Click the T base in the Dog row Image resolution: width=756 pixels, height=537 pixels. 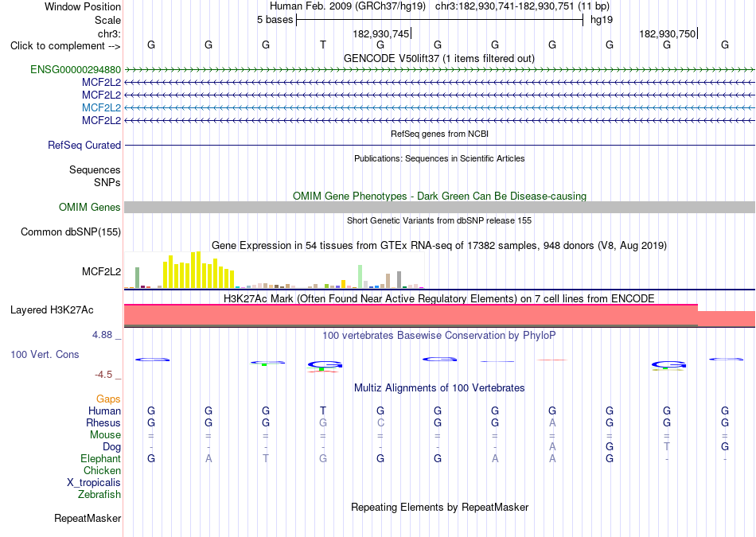[667, 447]
